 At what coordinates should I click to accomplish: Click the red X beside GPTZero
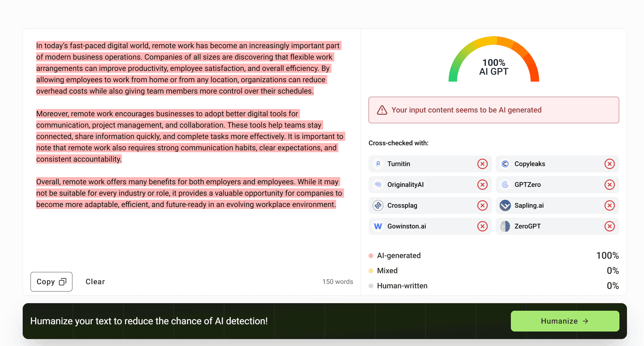[610, 185]
